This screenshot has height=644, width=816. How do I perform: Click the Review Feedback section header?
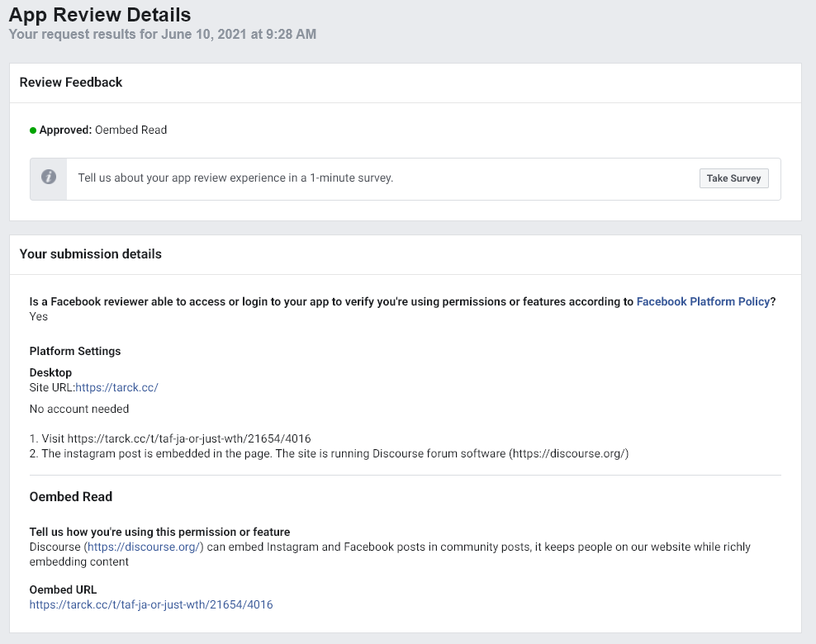point(71,83)
